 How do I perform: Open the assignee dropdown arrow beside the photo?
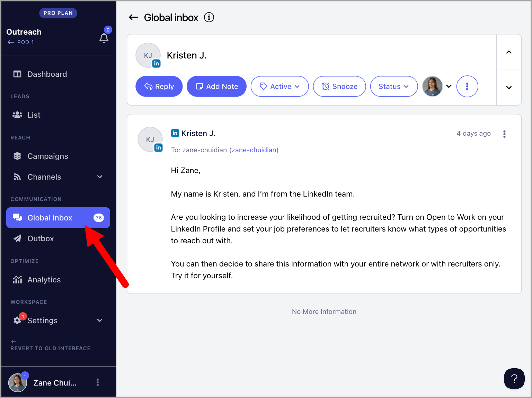[x=449, y=87]
